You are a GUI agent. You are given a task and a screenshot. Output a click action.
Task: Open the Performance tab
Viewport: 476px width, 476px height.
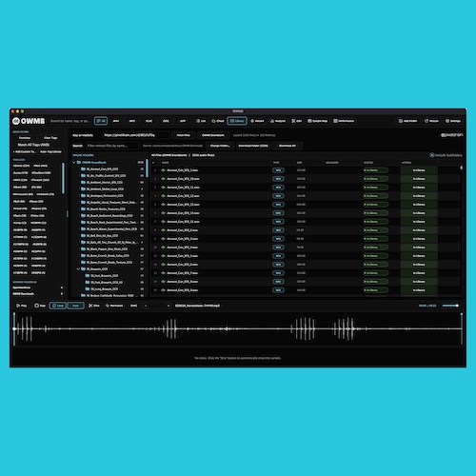tap(344, 121)
